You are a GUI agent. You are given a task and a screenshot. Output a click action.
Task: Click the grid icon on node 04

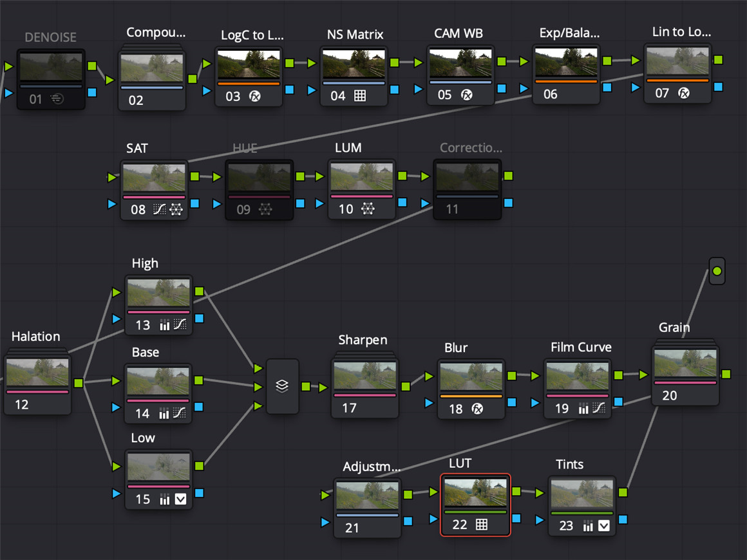[360, 96]
